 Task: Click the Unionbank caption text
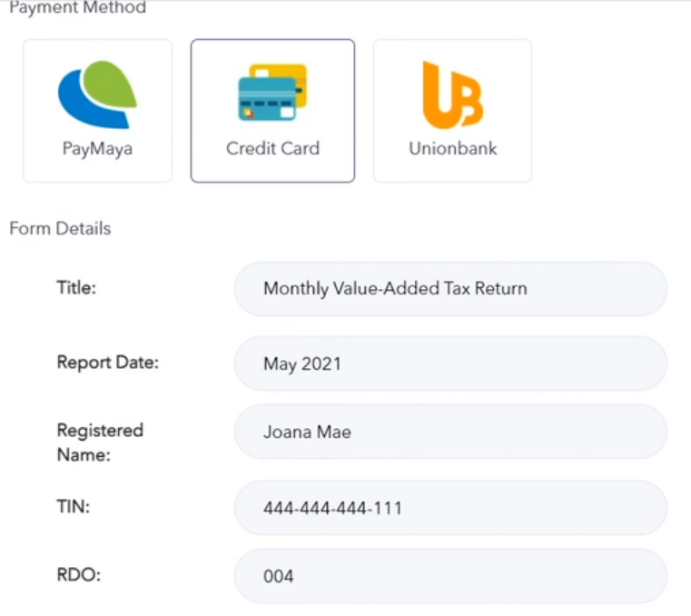coord(452,148)
